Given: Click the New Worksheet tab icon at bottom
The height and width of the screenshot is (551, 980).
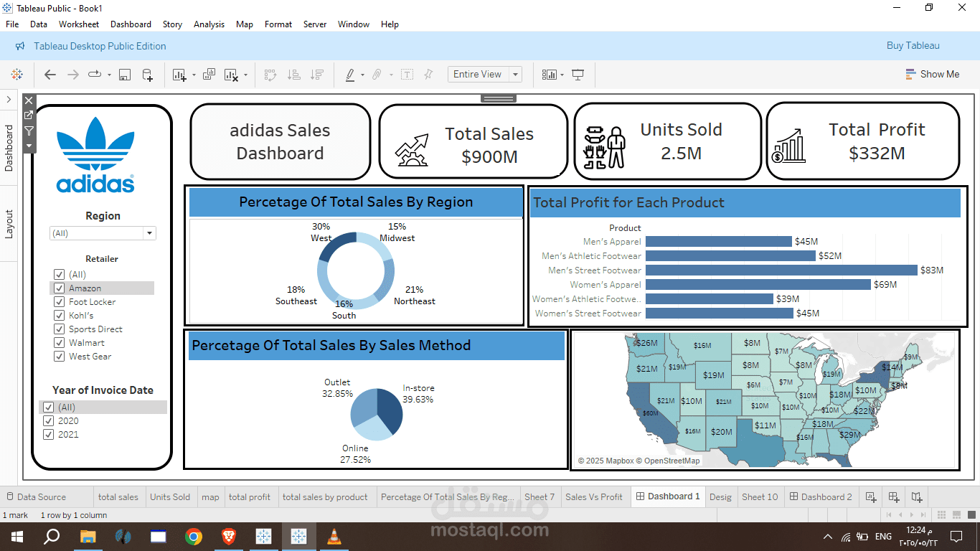Looking at the screenshot, I should click(x=870, y=496).
